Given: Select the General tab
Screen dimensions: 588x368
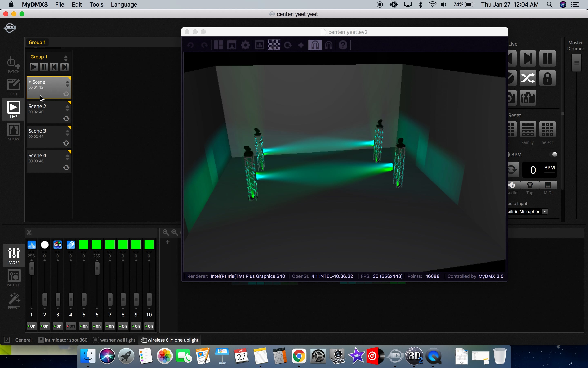Looking at the screenshot, I should tap(23, 340).
